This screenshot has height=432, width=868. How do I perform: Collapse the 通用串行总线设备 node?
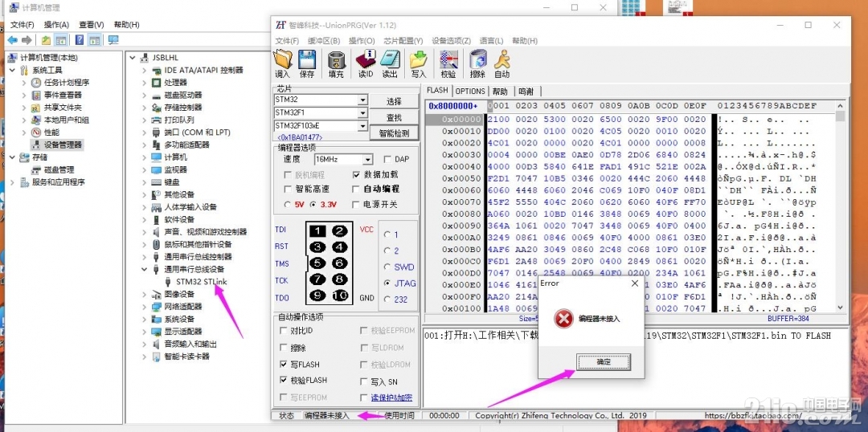pos(144,269)
